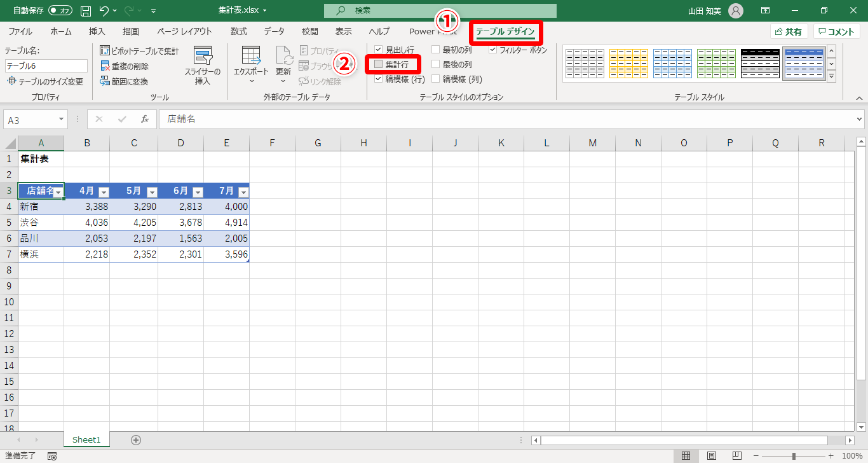The width and height of the screenshot is (868, 463).
Task: Zoom out with the minus icon
Action: [x=756, y=456]
